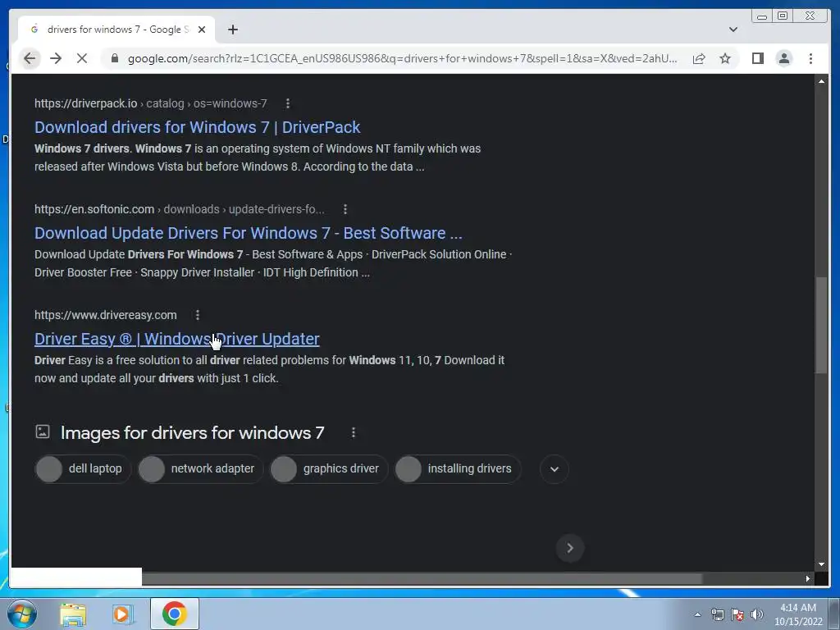Click the scroll up arrow

click(821, 81)
